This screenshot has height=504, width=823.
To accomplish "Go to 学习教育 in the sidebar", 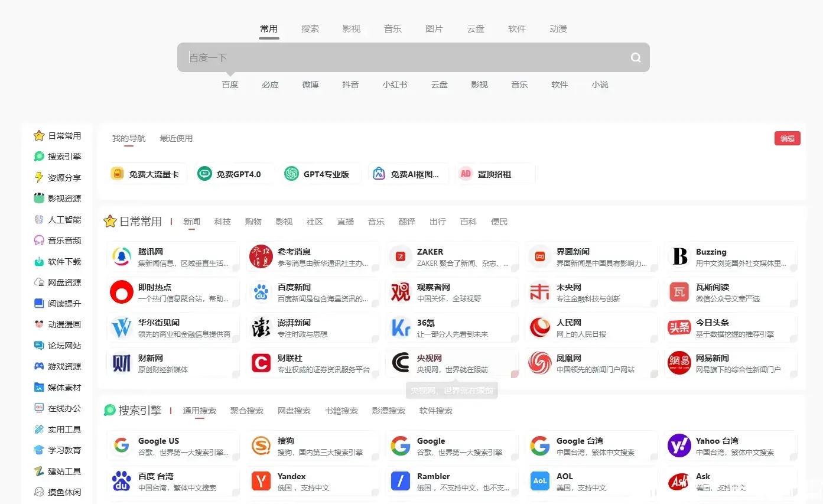I will pos(58,450).
